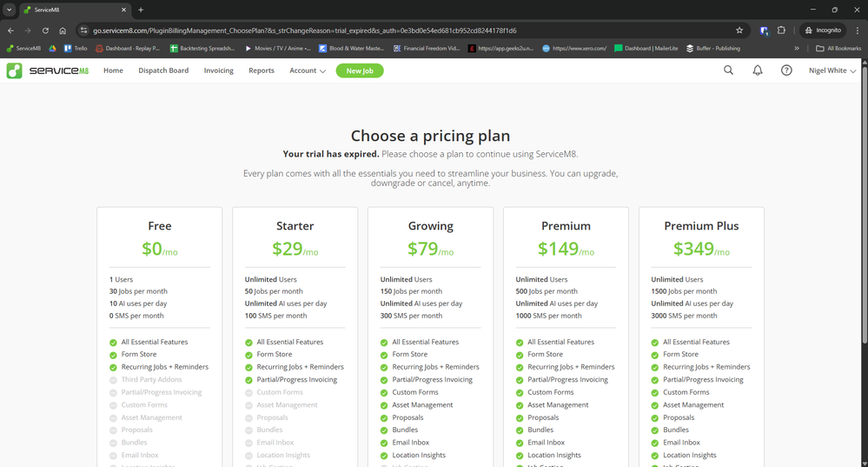Image resolution: width=868 pixels, height=467 pixels.
Task: Go to Home in the navigation
Action: click(x=114, y=71)
